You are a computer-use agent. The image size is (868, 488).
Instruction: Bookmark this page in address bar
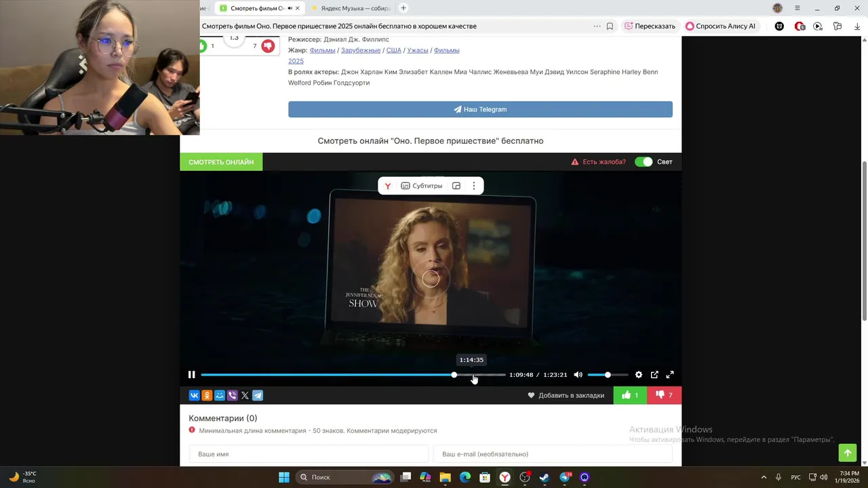click(610, 26)
